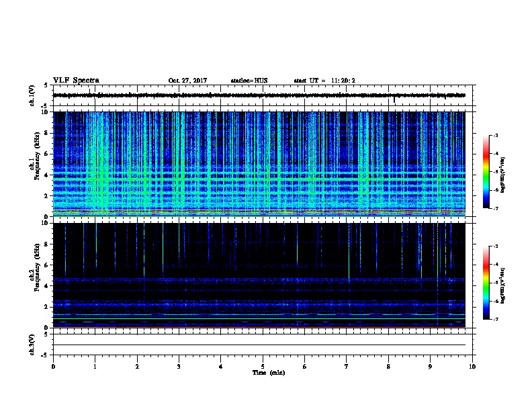Image resolution: width=532 pixels, height=411 pixels.
Task: Click the time axis tick label '0'
Action: point(53,367)
